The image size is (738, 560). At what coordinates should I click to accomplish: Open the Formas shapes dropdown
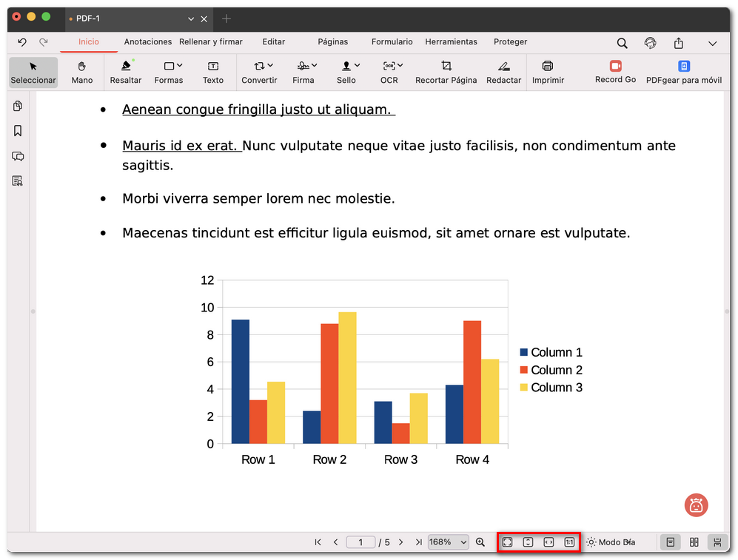point(169,72)
